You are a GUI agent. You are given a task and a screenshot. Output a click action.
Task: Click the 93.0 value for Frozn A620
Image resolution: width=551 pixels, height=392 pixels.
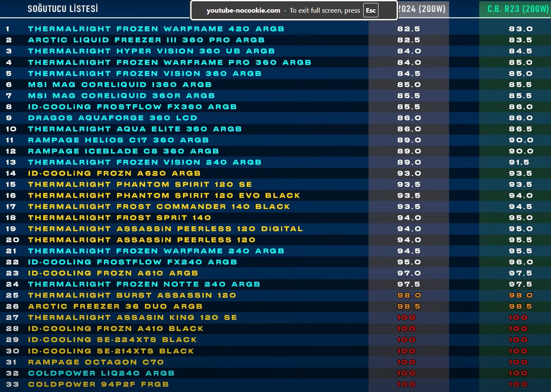tap(409, 173)
